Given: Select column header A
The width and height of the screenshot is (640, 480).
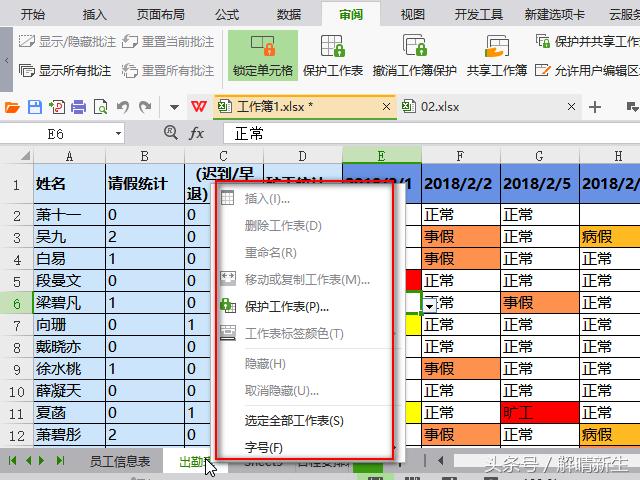Looking at the screenshot, I should [x=69, y=156].
